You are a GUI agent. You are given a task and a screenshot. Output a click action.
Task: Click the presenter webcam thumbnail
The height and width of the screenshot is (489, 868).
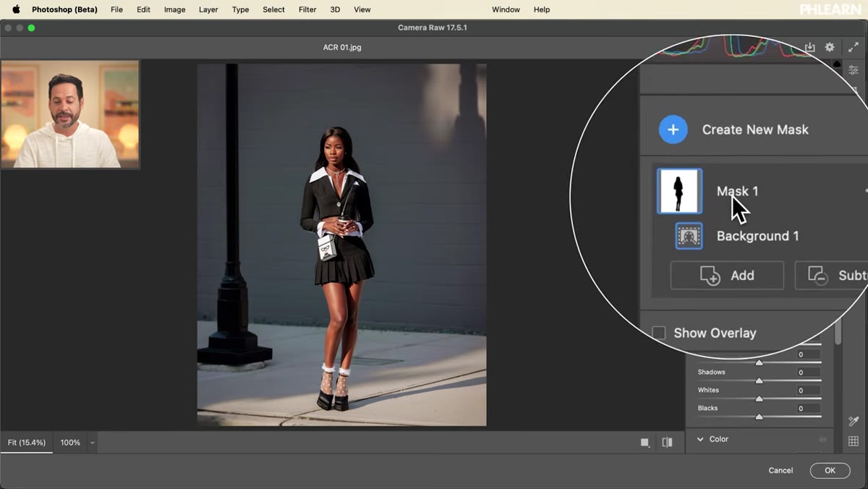click(x=70, y=114)
